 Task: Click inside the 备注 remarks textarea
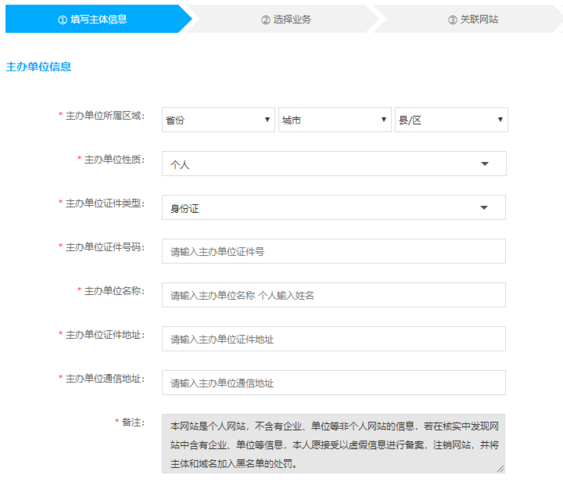point(333,444)
